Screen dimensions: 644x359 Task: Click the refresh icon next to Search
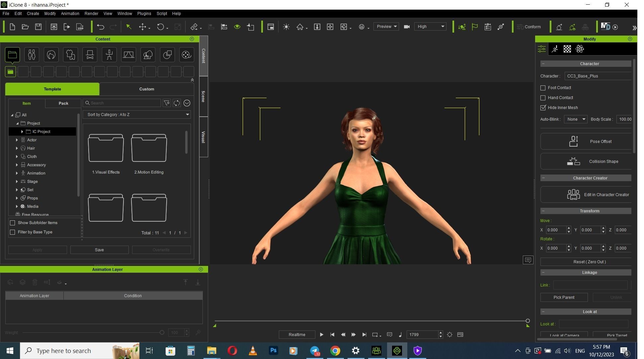177,103
